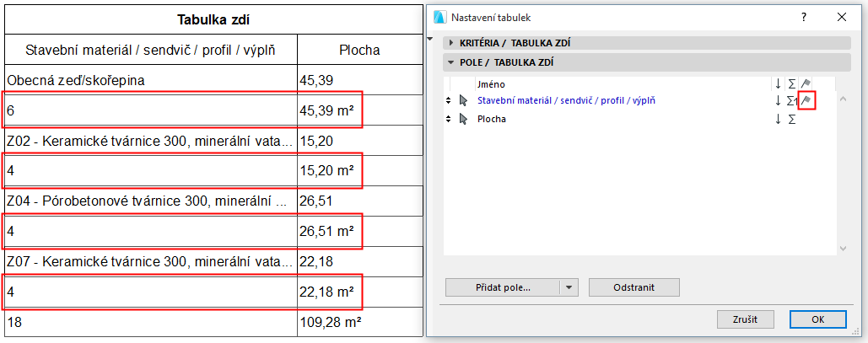This screenshot has width=868, height=343.
Task: Open the Přidat pole dropdown arrow
Action: pos(569,287)
